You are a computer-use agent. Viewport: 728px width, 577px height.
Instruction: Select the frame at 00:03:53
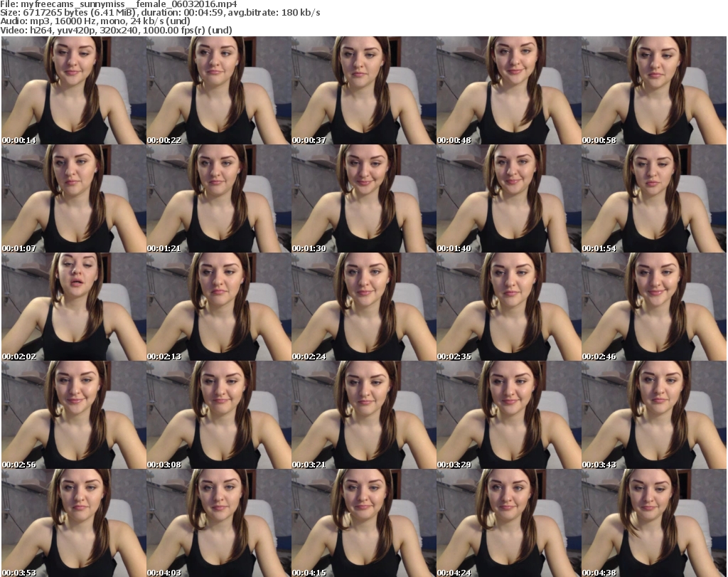point(73,523)
